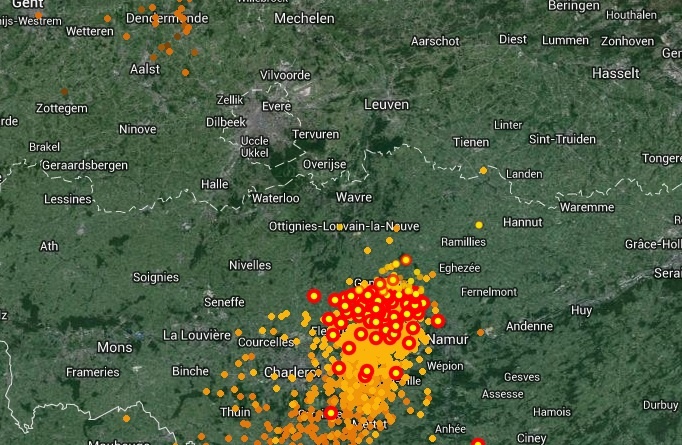Click the Waterloo town label
This screenshot has width=682, height=445.
[276, 198]
